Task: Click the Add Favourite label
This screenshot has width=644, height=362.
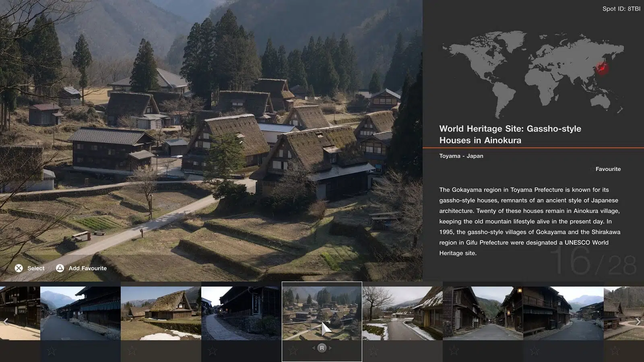Action: click(x=87, y=268)
